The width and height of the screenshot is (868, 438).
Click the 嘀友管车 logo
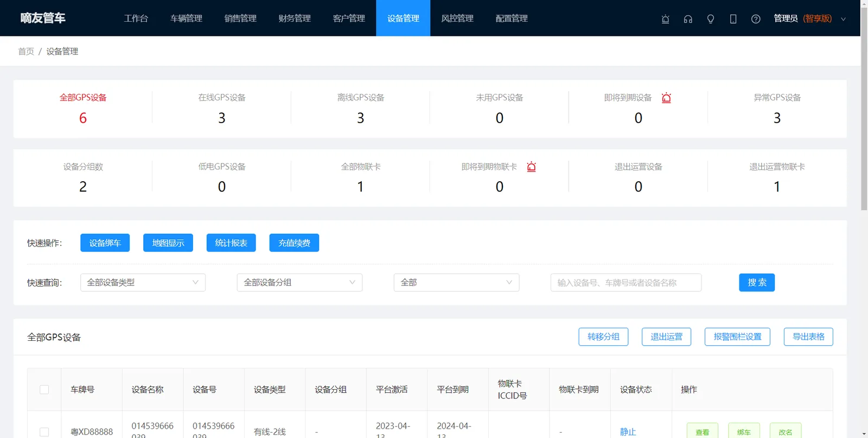tap(43, 18)
